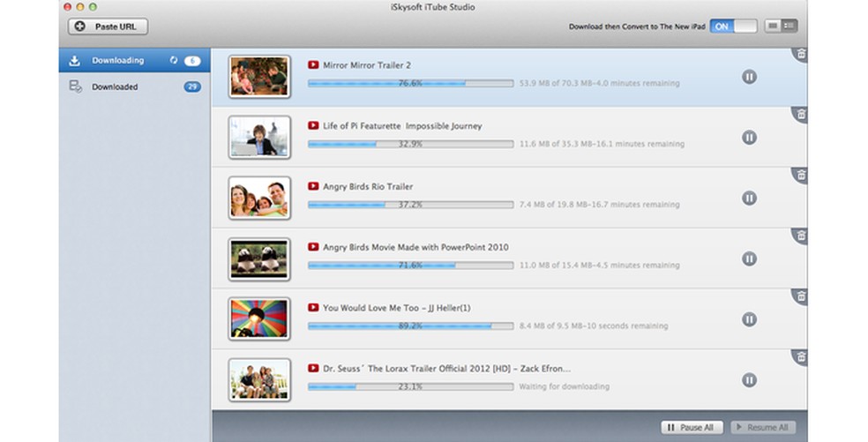Delete Life of Pi Featurette with trash icon

[800, 116]
